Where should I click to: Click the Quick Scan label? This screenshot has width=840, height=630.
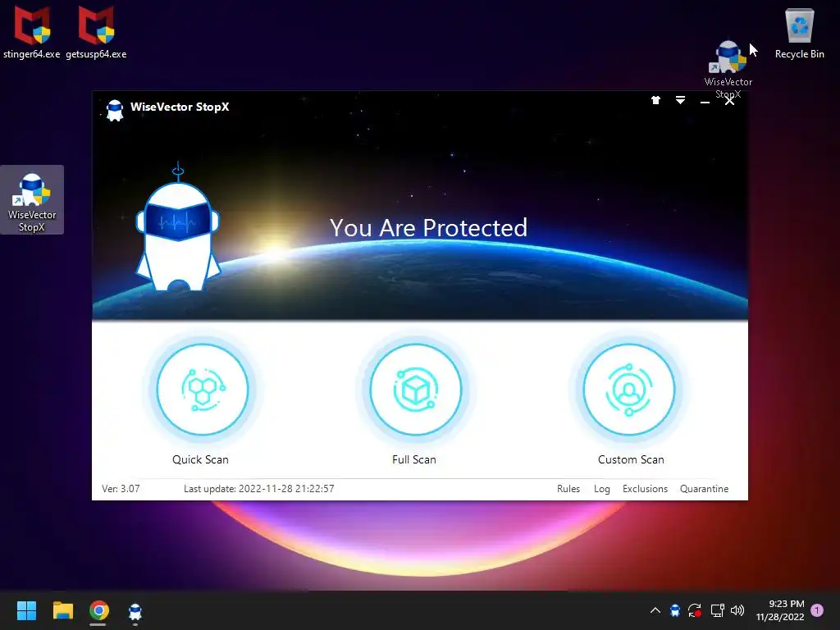click(x=200, y=459)
